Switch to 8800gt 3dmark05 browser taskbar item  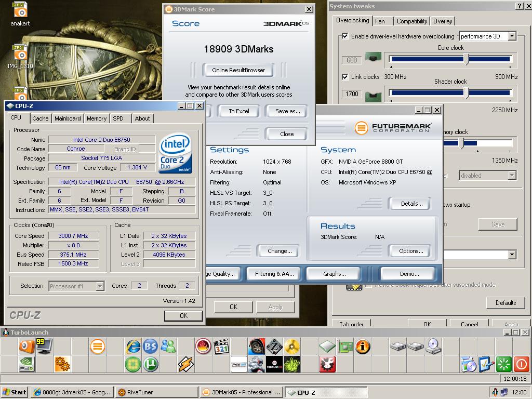tap(72, 392)
